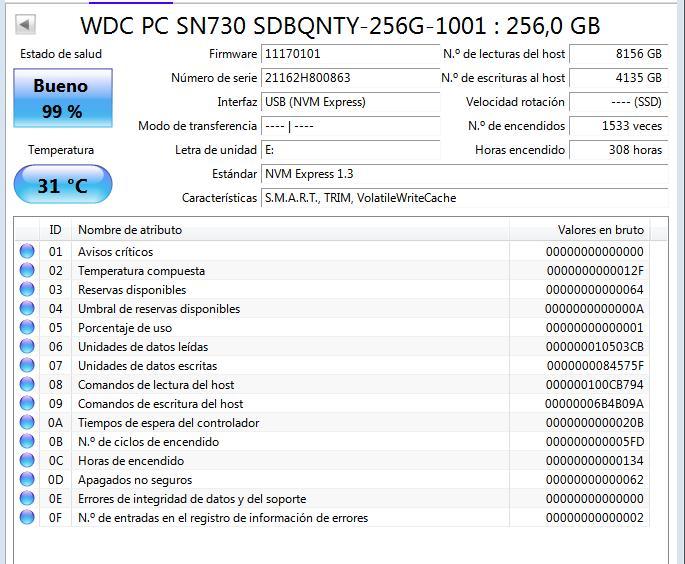Select the Errores de integridad de datos row
This screenshot has width=685, height=564.
[x=332, y=499]
